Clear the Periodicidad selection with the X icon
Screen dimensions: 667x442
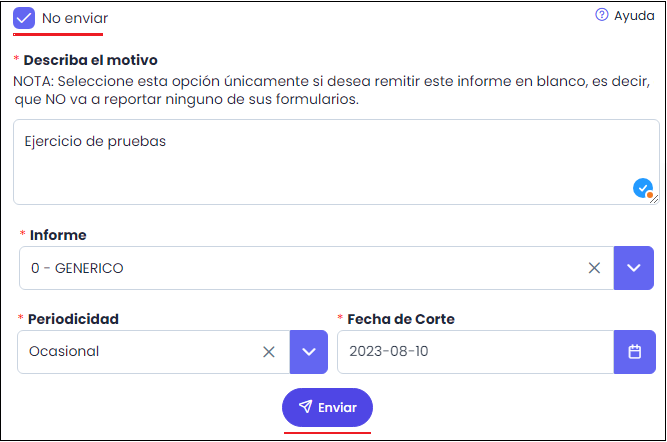click(x=269, y=352)
